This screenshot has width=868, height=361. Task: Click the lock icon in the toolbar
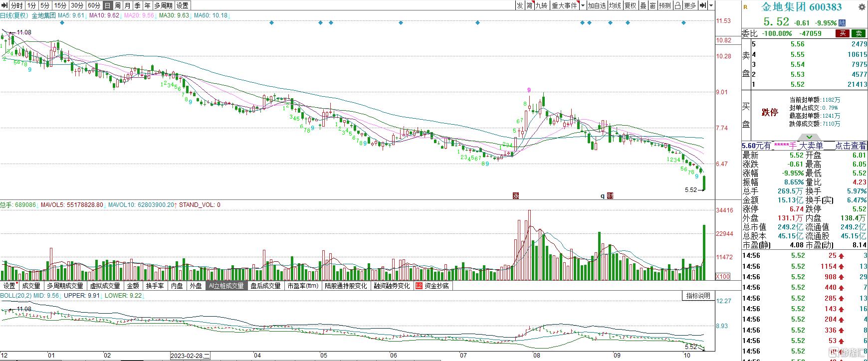tap(677, 5)
